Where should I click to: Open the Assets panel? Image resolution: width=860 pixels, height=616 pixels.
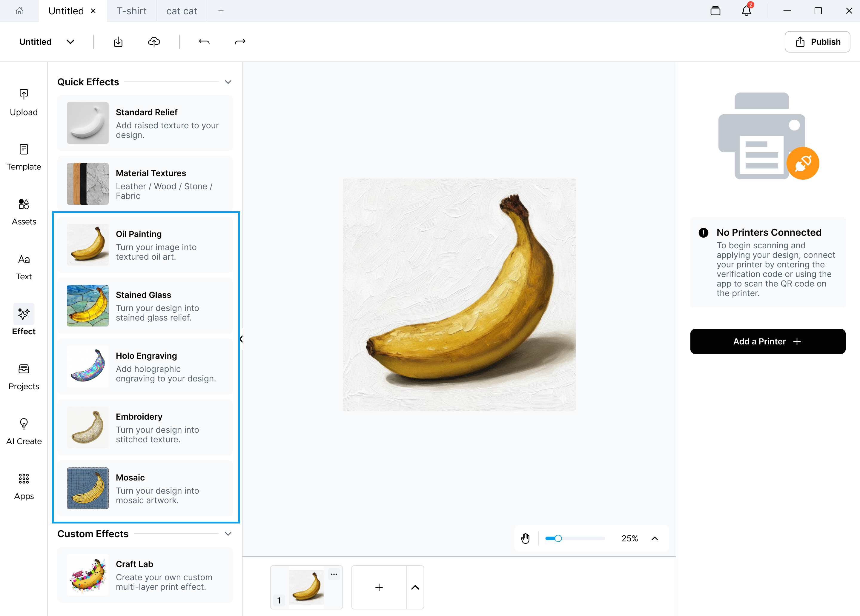pyautogui.click(x=24, y=212)
